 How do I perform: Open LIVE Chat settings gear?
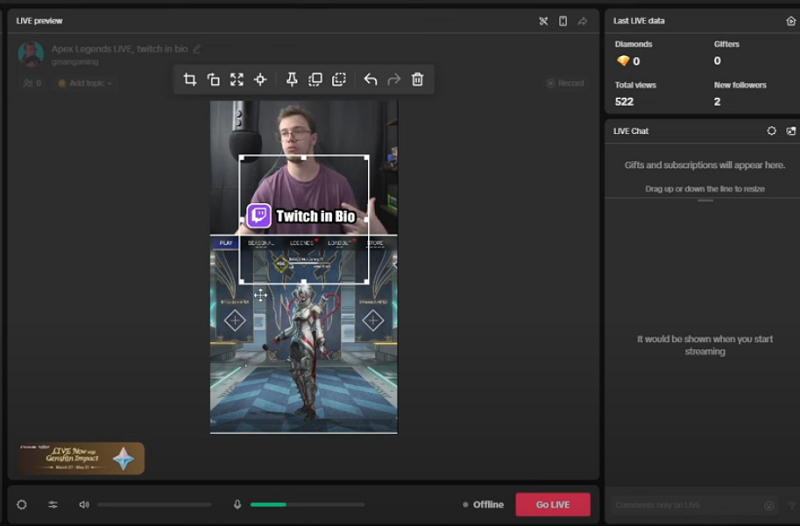[771, 131]
